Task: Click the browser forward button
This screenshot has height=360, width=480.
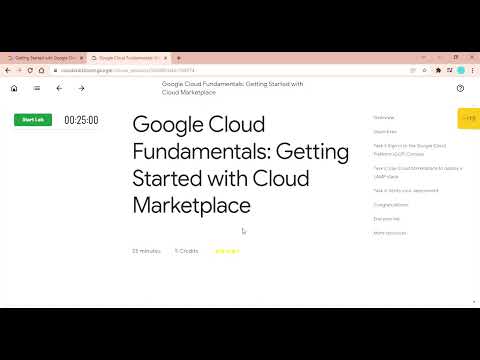Action: click(x=19, y=70)
